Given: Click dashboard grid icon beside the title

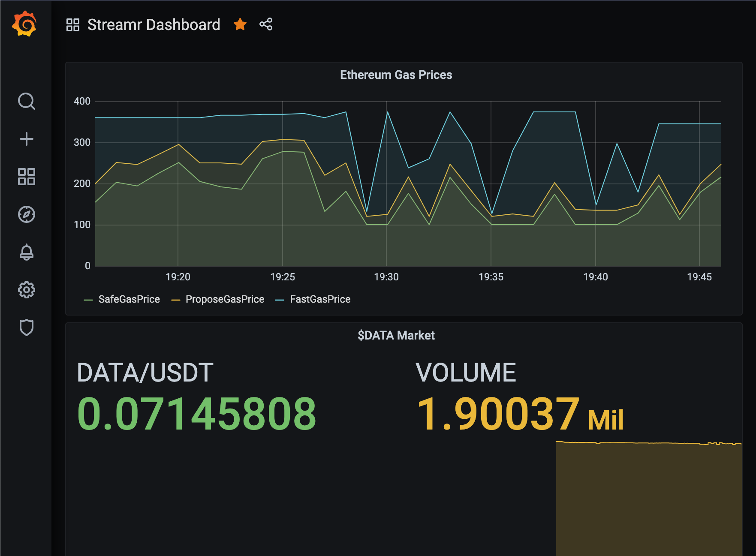Looking at the screenshot, I should click(x=73, y=25).
